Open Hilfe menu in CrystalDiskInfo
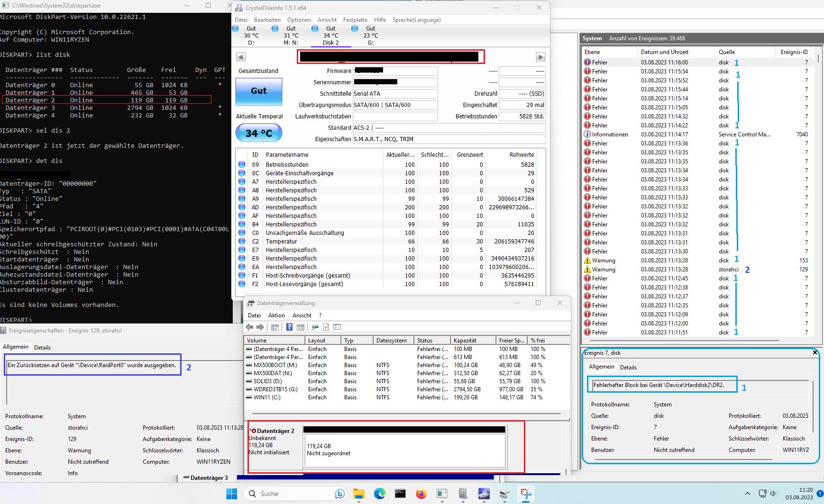The image size is (824, 504). [x=380, y=20]
